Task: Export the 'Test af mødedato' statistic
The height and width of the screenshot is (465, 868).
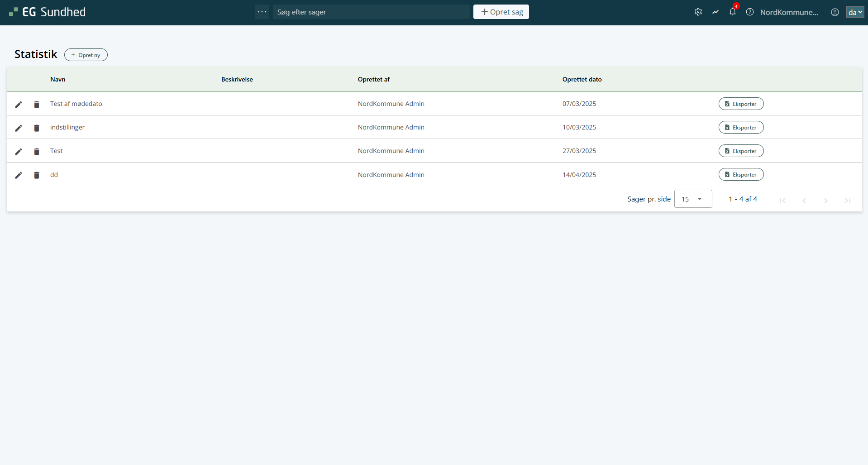Action: coord(741,104)
